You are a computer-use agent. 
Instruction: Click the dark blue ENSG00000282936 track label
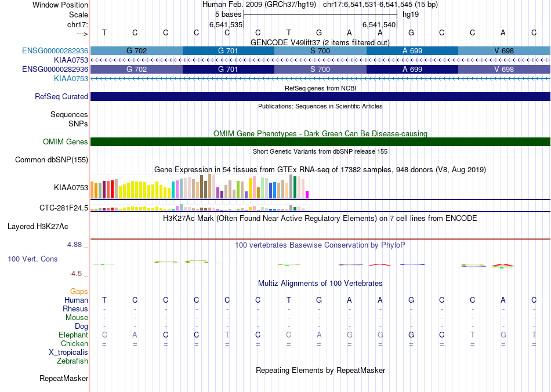(55, 69)
